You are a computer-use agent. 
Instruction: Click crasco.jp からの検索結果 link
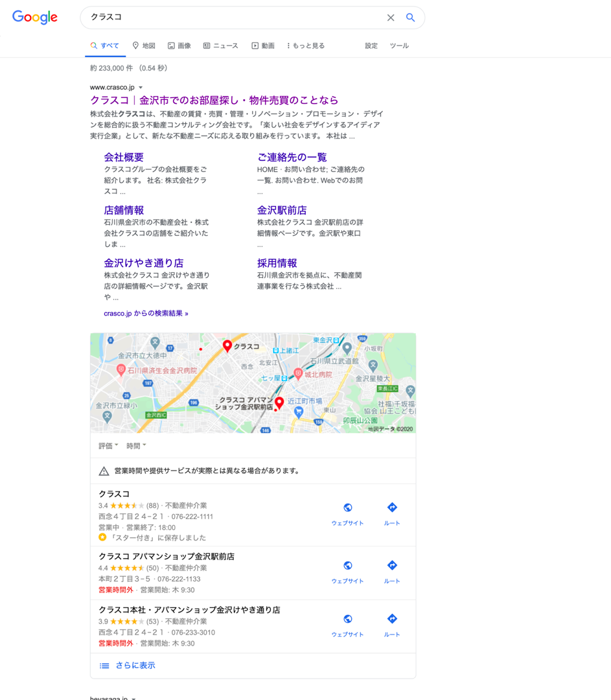coord(146,314)
